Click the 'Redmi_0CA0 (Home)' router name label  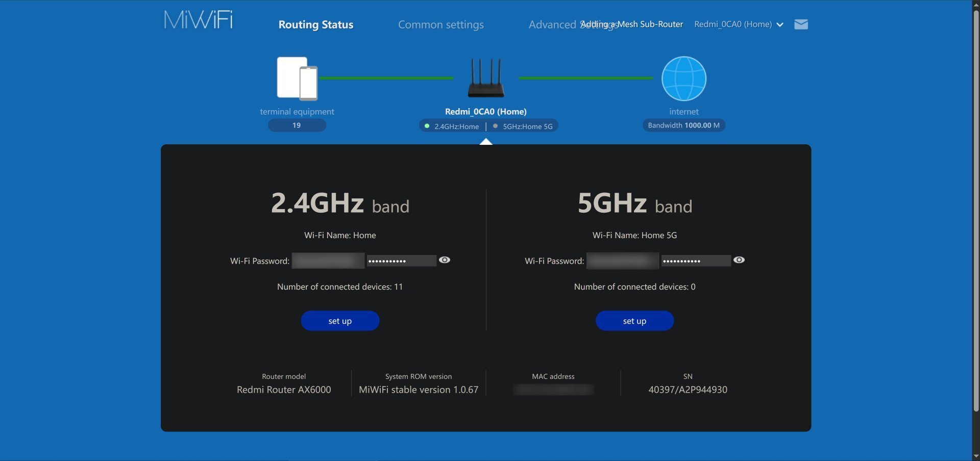[x=486, y=112]
